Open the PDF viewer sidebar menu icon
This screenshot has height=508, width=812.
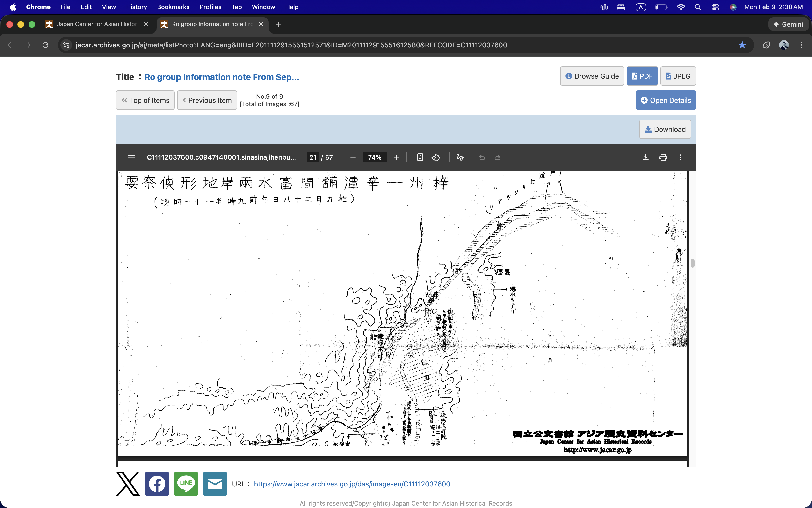131,157
